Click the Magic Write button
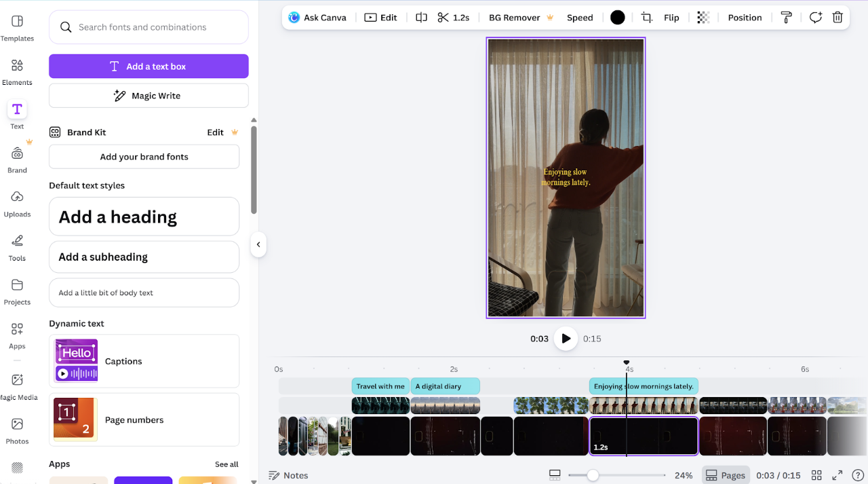868x484 pixels. pyautogui.click(x=149, y=96)
